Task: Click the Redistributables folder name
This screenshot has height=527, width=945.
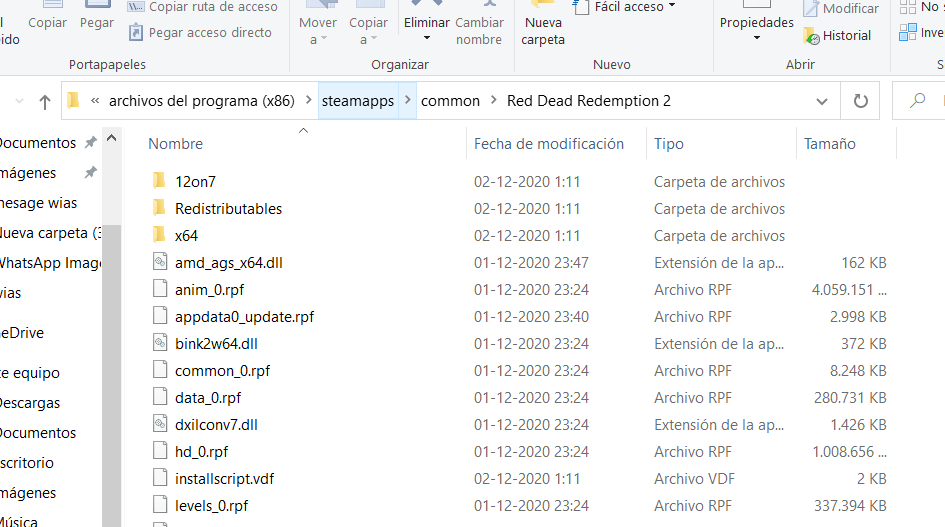Action: (228, 209)
